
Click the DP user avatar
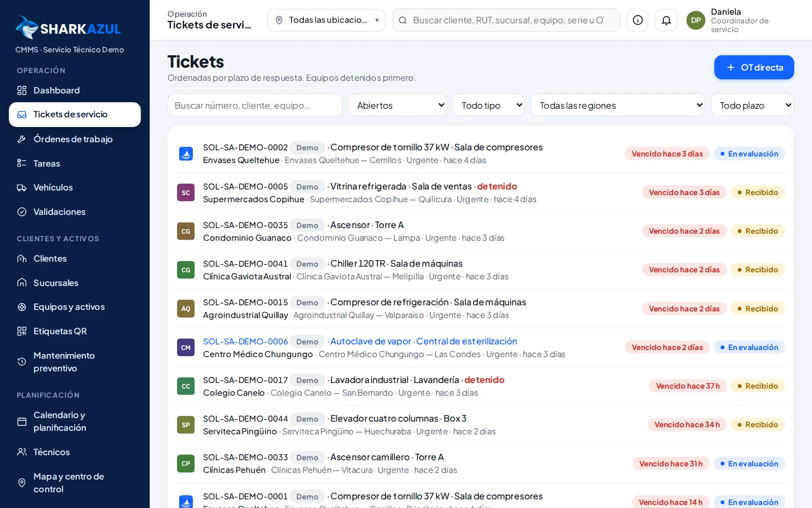coord(696,20)
